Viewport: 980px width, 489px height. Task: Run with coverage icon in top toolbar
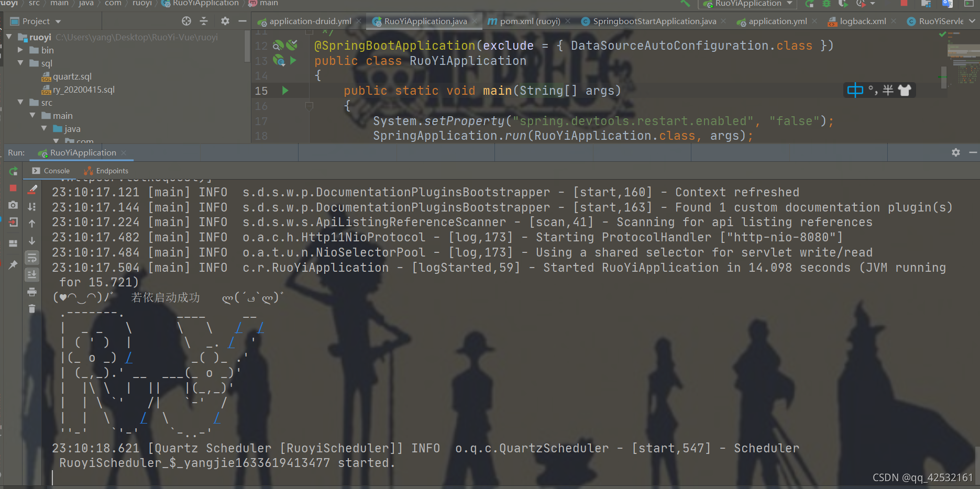[843, 3]
